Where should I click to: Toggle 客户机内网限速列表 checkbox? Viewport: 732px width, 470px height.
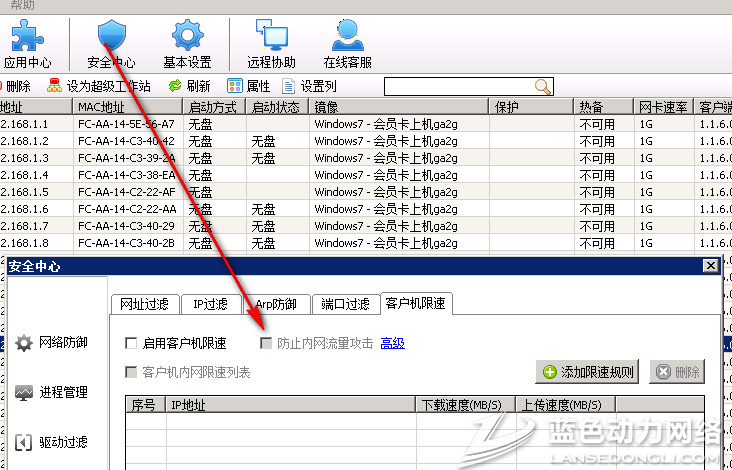[x=131, y=372]
